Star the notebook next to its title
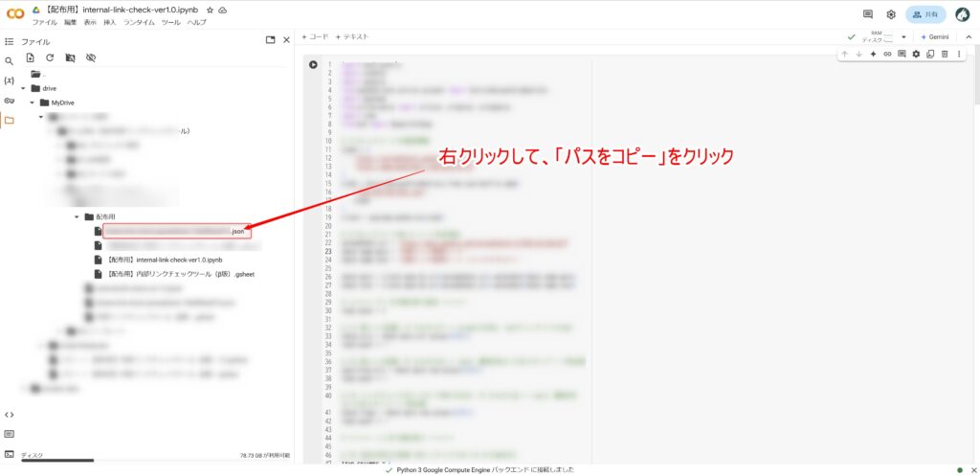Screen dimensions: 980x476 tap(210, 10)
